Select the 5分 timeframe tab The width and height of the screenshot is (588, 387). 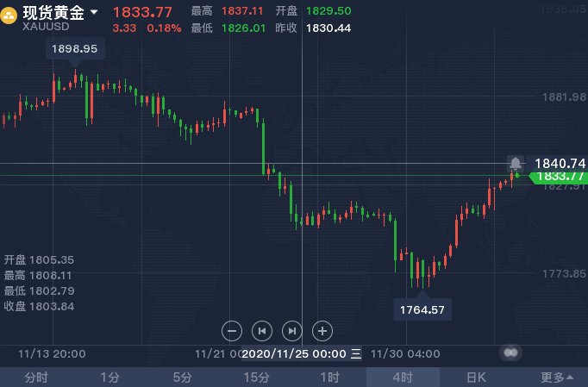(x=183, y=378)
